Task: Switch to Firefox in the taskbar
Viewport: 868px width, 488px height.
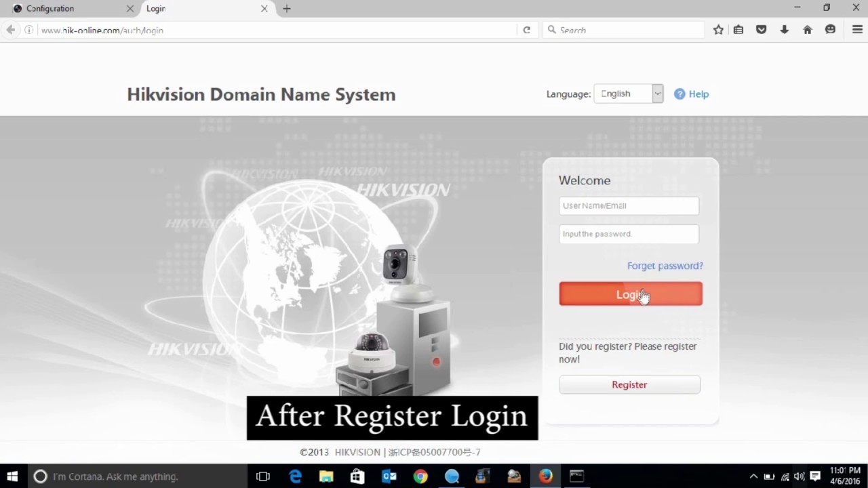Action: pyautogui.click(x=546, y=476)
